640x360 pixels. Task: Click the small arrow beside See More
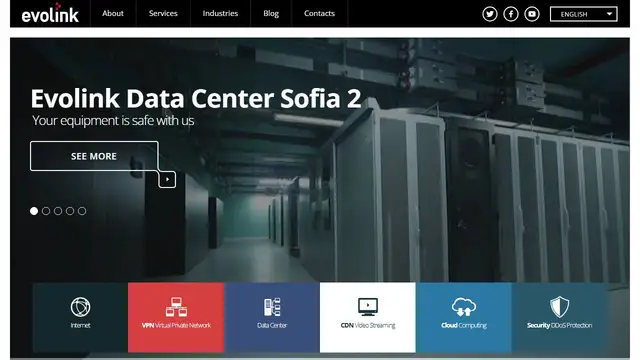coord(167,179)
